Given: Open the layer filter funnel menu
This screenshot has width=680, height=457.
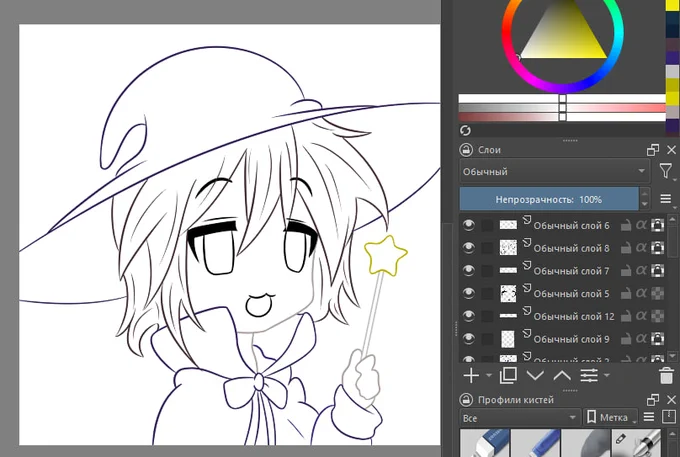Looking at the screenshot, I should point(666,171).
